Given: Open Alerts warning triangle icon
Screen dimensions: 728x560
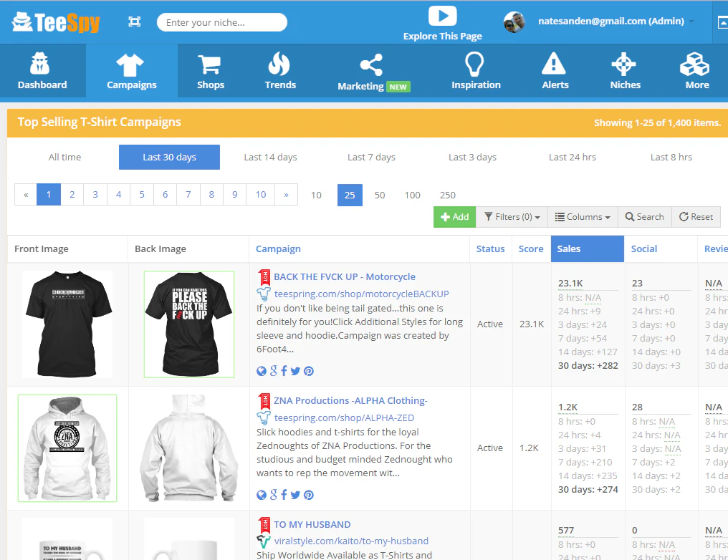Looking at the screenshot, I should 553,64.
